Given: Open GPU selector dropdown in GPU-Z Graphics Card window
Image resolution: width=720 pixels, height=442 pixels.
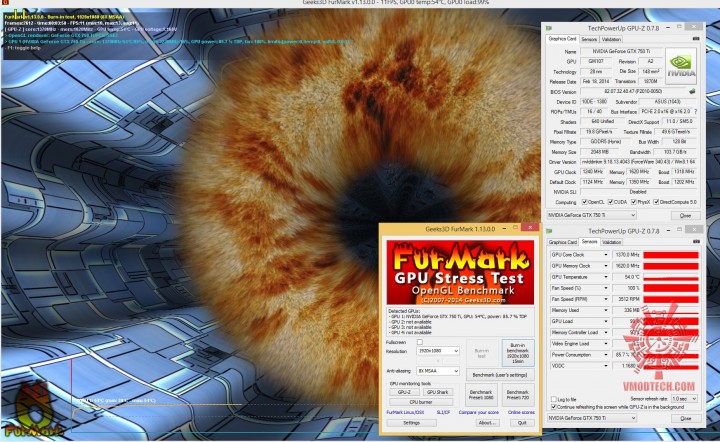Looking at the screenshot, I should (591, 215).
